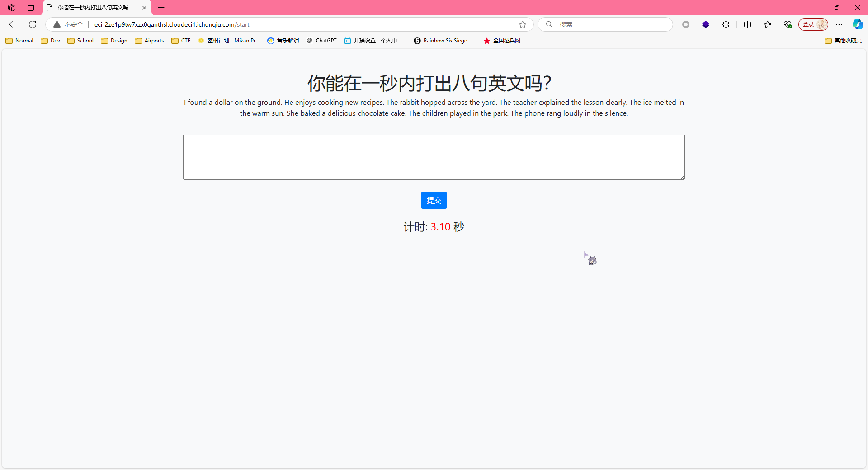Open the 其他收藏夹 folder
The height and width of the screenshot is (470, 868).
click(x=843, y=41)
